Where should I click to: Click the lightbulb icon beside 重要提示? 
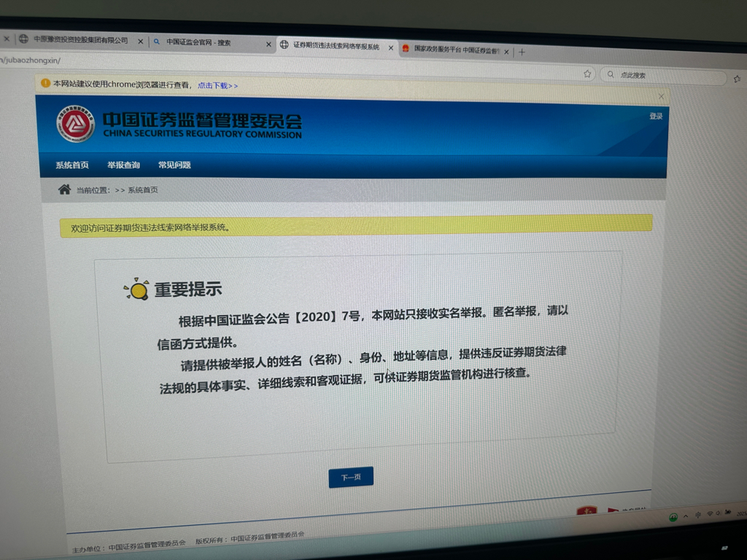point(136,289)
